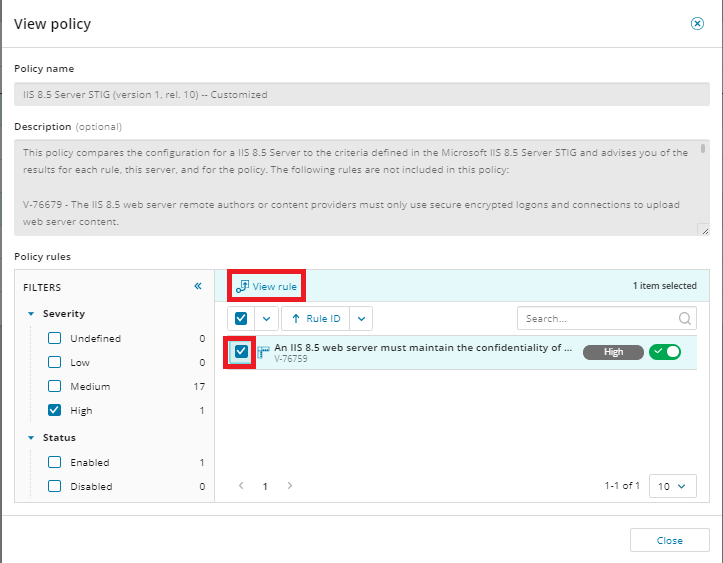This screenshot has width=723, height=563.
Task: Close the View policy dialog with X icon
Action: (697, 23)
